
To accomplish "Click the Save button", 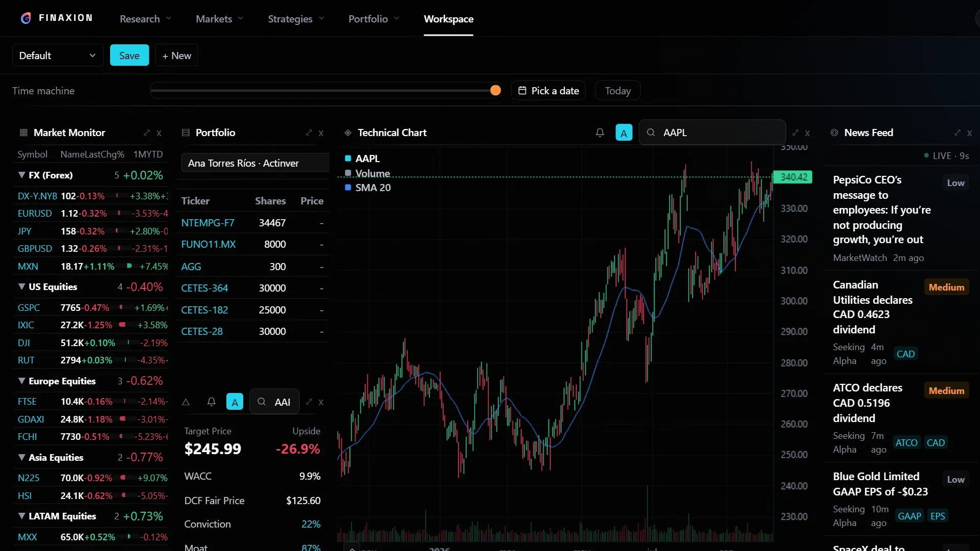I will point(130,55).
